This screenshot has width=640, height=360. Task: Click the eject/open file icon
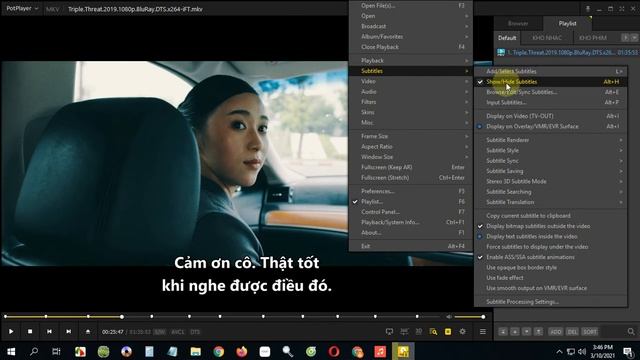point(88,331)
